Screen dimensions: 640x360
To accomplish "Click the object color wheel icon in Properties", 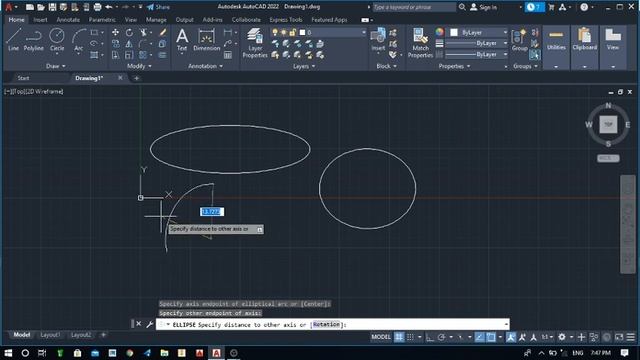I will 439,32.
